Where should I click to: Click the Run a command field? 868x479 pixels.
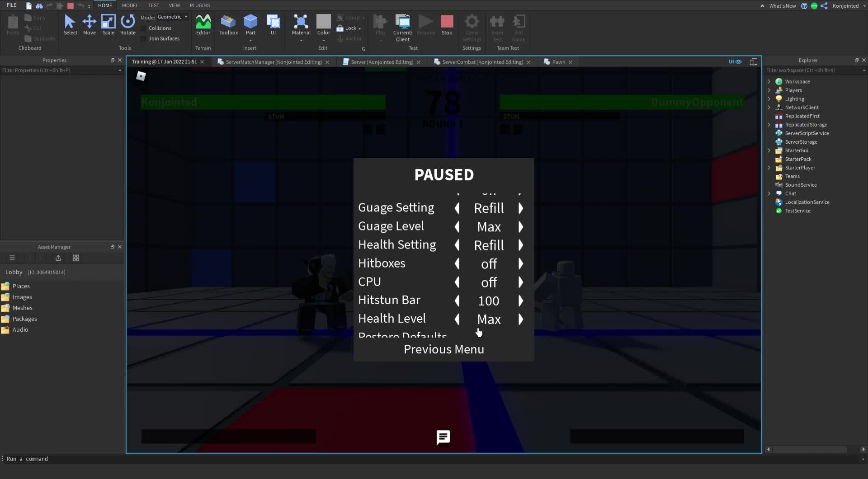click(x=28, y=459)
